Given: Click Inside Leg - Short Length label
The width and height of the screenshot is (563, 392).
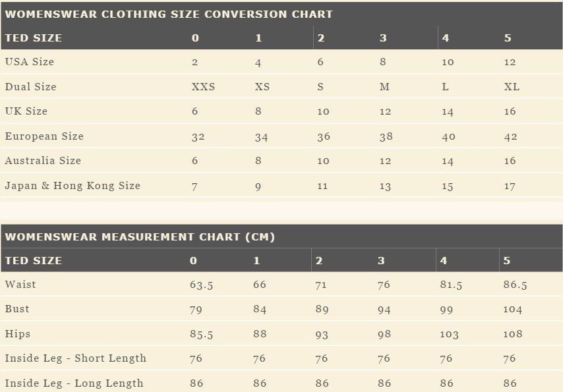Looking at the screenshot, I should pos(76,358).
